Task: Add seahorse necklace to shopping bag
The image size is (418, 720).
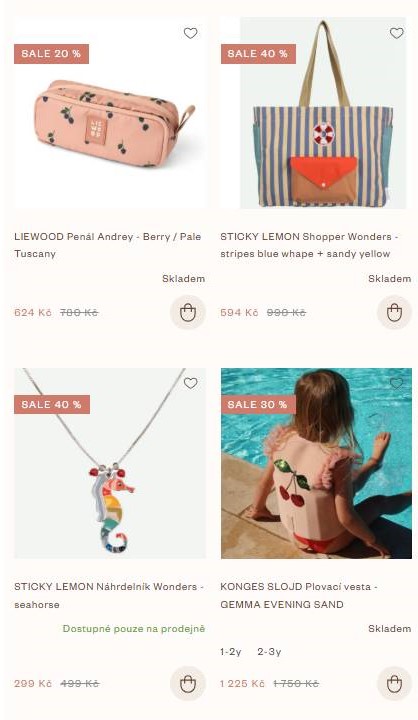Action: point(187,683)
